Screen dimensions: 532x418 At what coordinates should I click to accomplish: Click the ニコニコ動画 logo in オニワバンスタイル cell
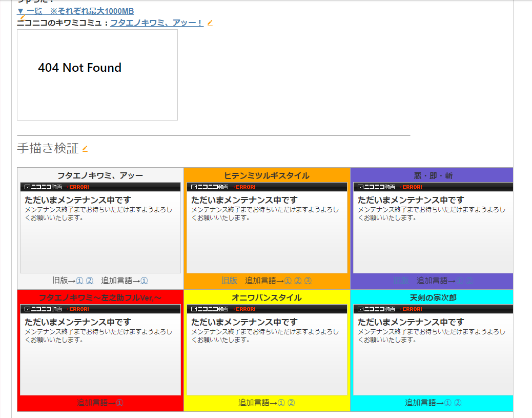coord(210,309)
